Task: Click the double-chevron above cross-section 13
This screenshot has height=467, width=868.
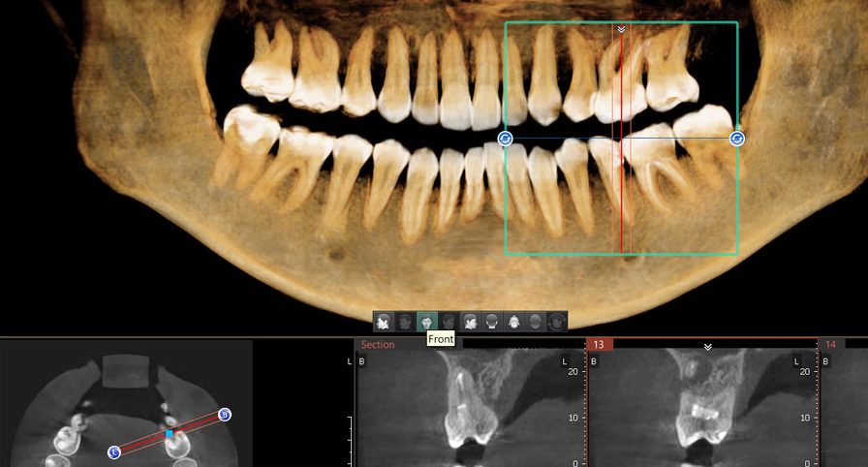Action: pos(707,347)
